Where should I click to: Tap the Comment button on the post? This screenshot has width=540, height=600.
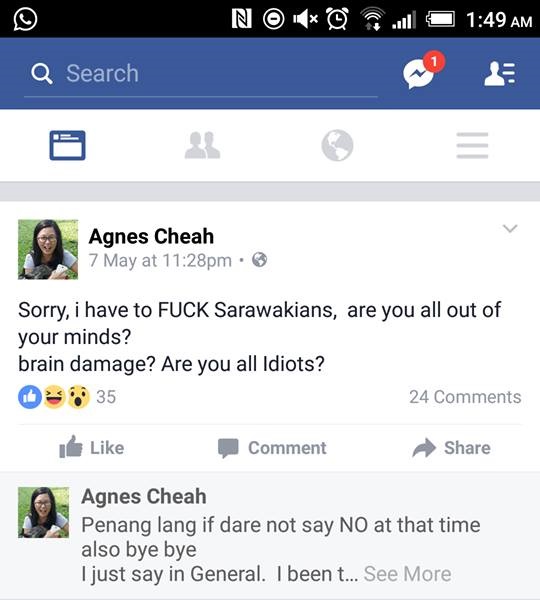pyautogui.click(x=272, y=448)
